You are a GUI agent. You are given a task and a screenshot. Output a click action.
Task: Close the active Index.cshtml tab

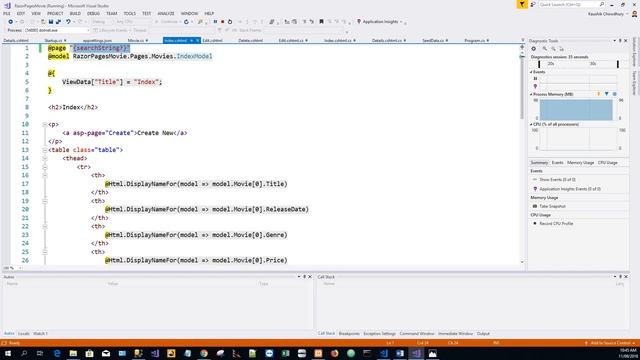tap(198, 41)
